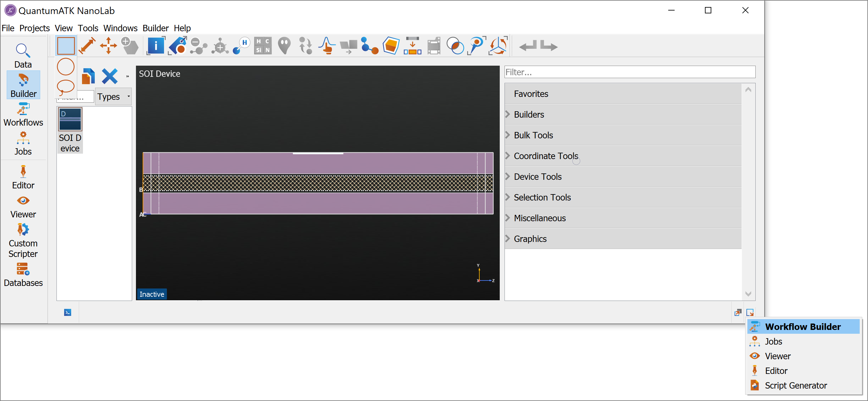Viewport: 868px width, 401px height.
Task: Activate the measure distance tool
Action: 87,46
